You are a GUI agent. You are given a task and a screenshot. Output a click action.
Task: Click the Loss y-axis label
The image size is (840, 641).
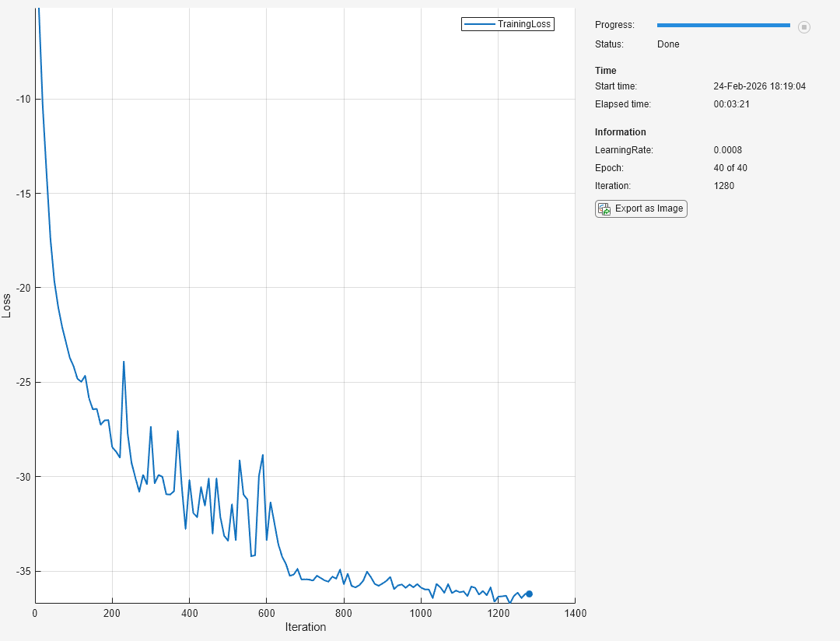pyautogui.click(x=7, y=305)
